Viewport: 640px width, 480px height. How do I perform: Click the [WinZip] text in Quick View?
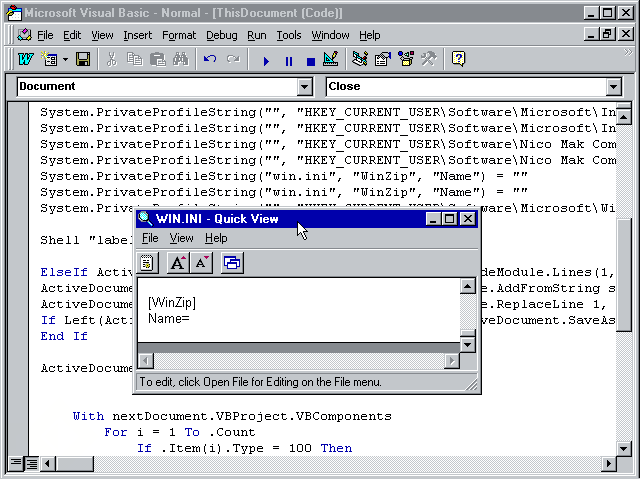[x=172, y=303]
